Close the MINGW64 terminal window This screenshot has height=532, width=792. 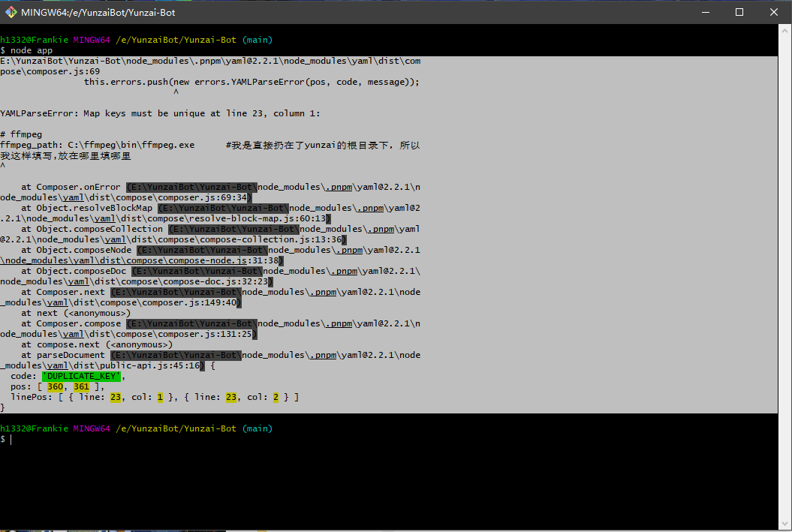[774, 13]
